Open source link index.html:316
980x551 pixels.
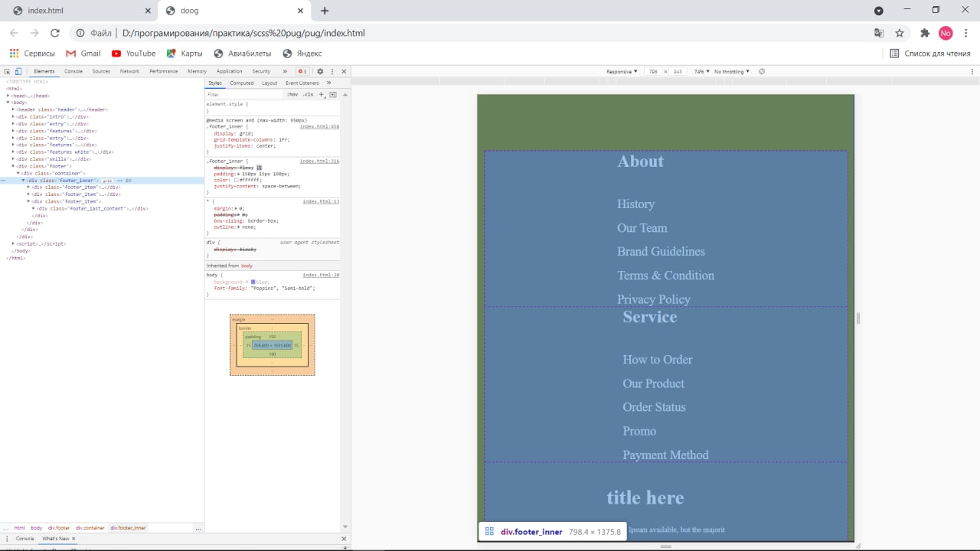319,161
